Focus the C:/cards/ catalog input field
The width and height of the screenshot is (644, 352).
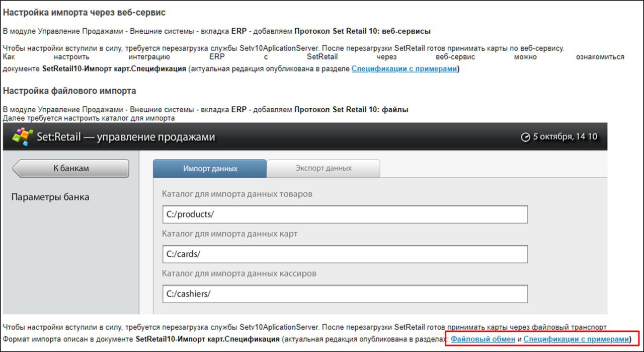(x=345, y=254)
